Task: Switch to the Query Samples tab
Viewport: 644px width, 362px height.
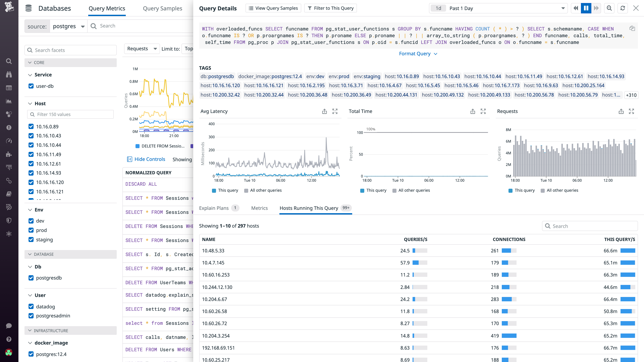Action: [163, 8]
